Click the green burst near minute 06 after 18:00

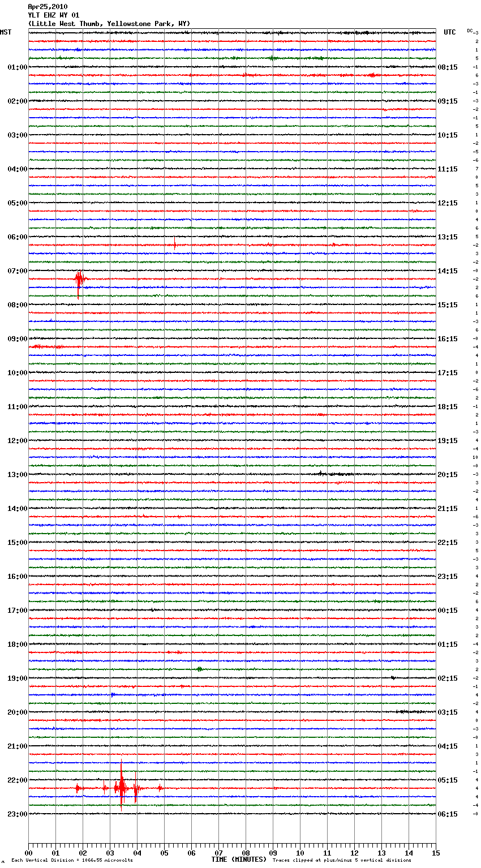(x=199, y=669)
